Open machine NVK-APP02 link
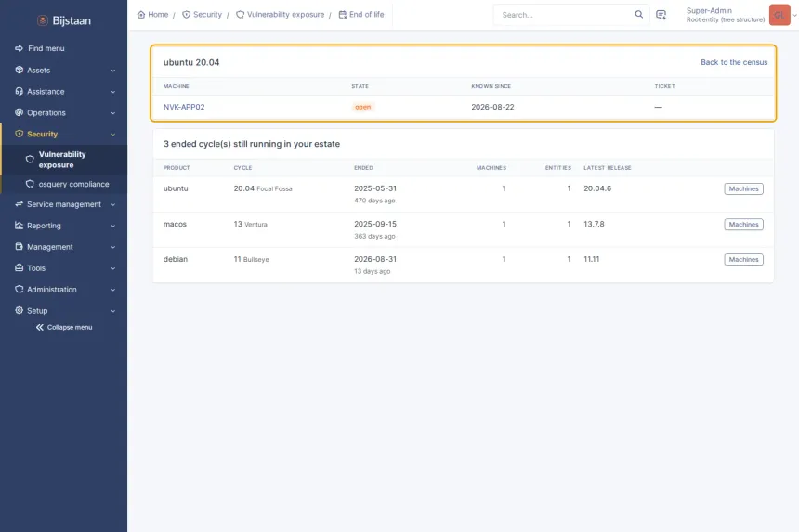This screenshot has width=799, height=532. tap(184, 107)
